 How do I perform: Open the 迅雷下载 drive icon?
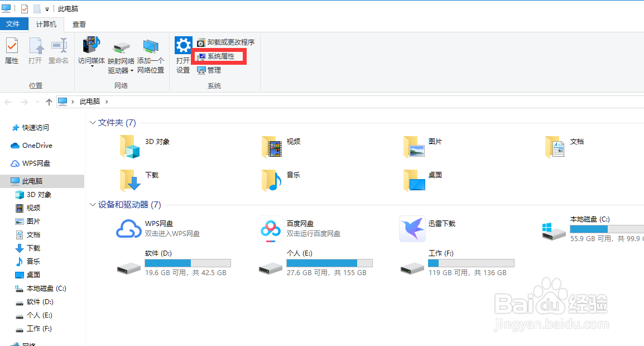(x=412, y=229)
